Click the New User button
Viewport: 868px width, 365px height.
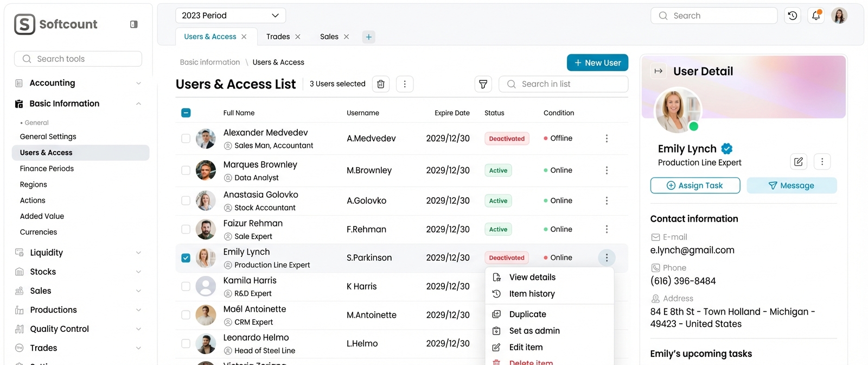point(597,63)
